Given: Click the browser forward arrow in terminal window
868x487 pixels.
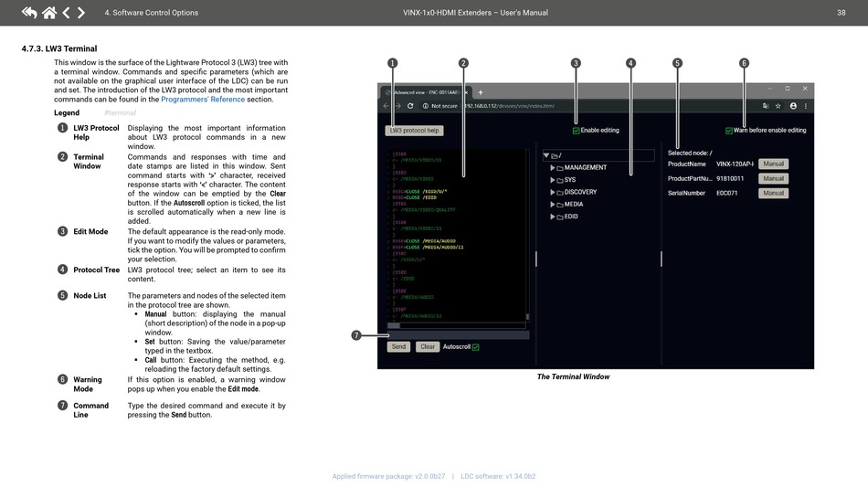Looking at the screenshot, I should click(397, 106).
